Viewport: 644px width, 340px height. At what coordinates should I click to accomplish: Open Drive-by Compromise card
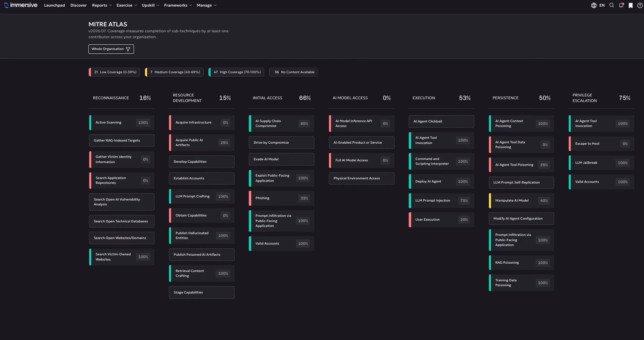tap(281, 143)
